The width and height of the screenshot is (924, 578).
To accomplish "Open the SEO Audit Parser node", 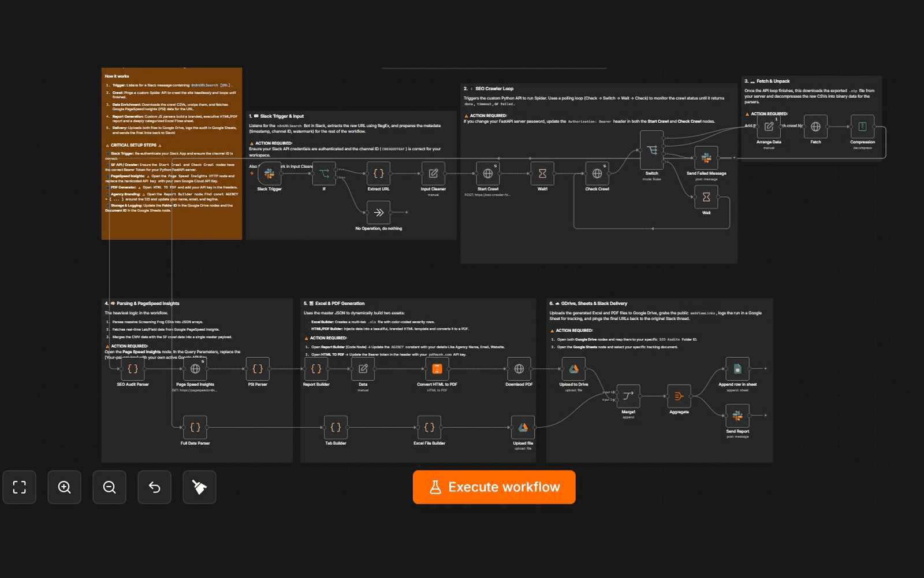I will [133, 369].
